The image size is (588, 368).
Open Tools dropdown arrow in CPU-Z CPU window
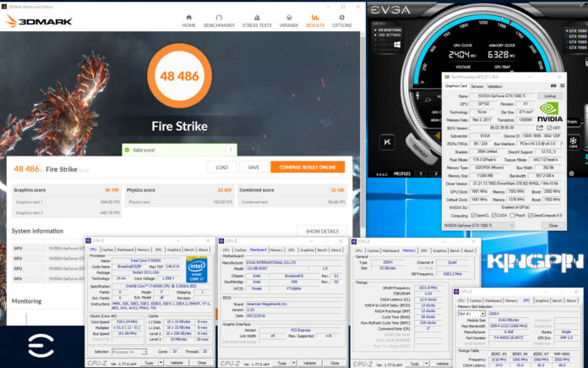click(161, 363)
